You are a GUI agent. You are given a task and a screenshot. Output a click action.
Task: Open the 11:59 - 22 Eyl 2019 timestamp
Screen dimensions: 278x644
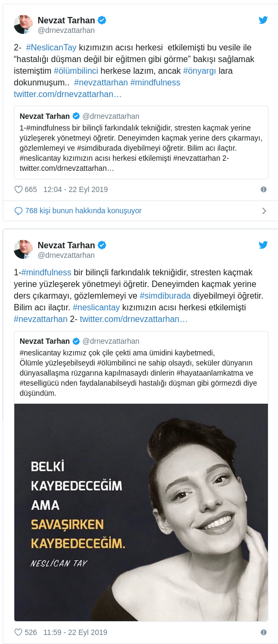[x=75, y=632]
